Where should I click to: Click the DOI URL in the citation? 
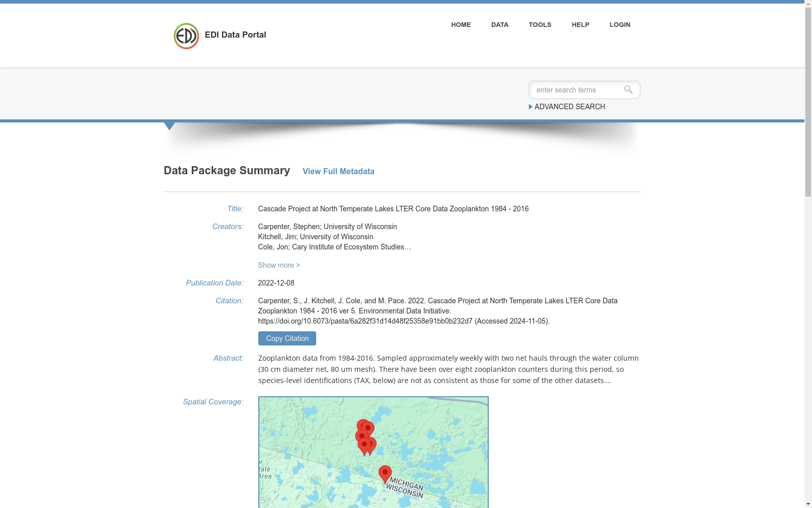click(x=365, y=321)
